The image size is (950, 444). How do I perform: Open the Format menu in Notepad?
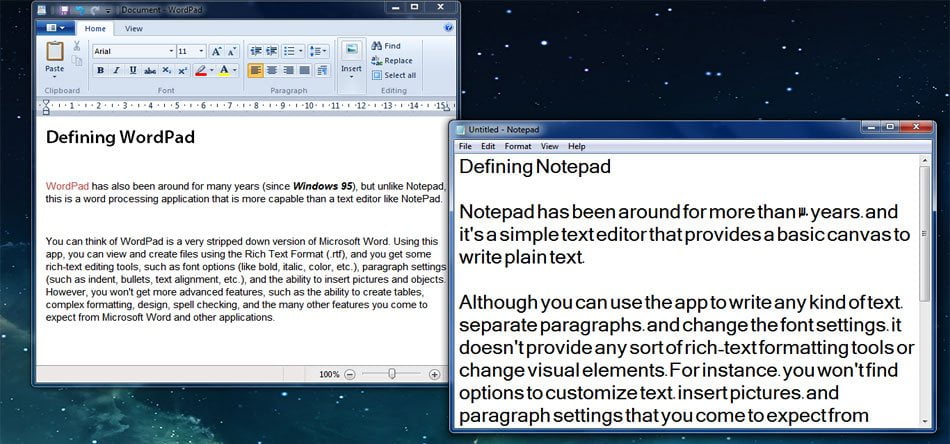tap(518, 146)
